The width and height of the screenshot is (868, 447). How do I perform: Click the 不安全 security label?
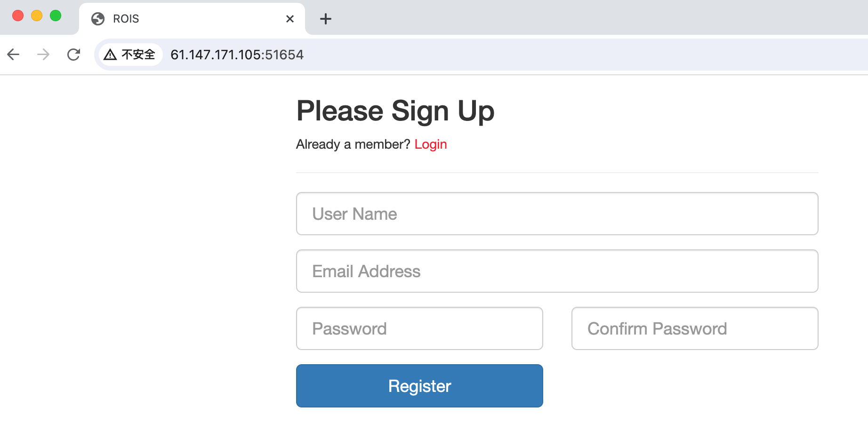pyautogui.click(x=138, y=55)
